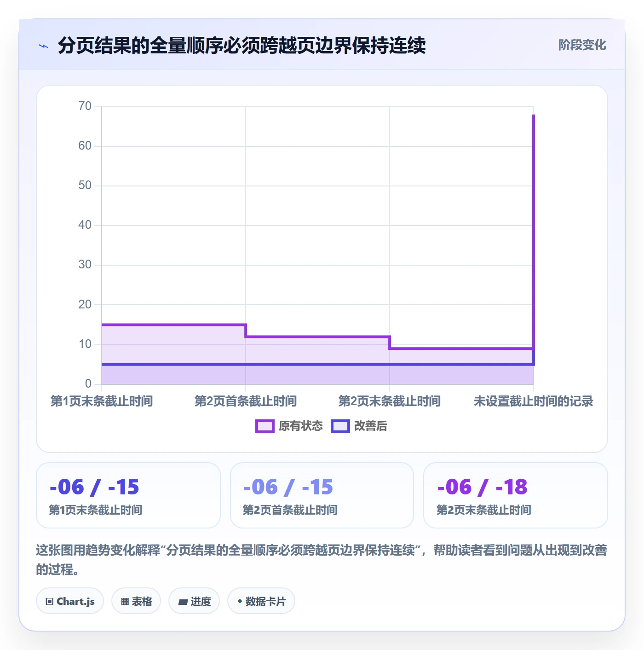Screen dimensions: 644x650
Task: Click the 改善后 legend label
Action: click(x=371, y=426)
